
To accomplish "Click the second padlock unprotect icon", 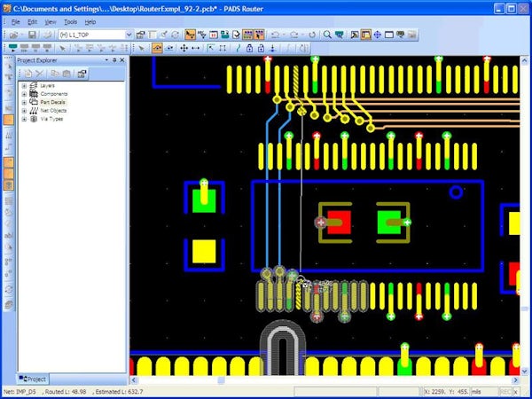I will point(261,48).
